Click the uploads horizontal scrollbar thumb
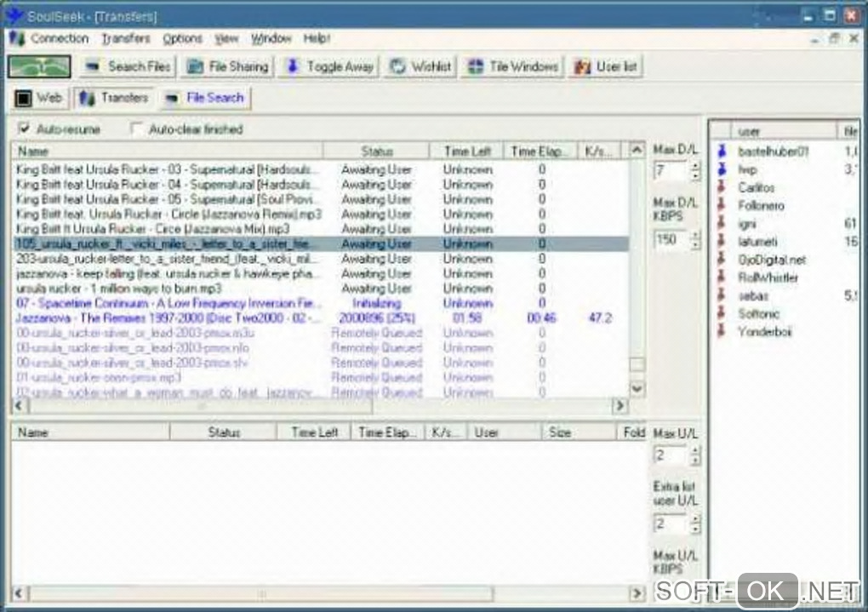868x612 pixels. [x=260, y=594]
